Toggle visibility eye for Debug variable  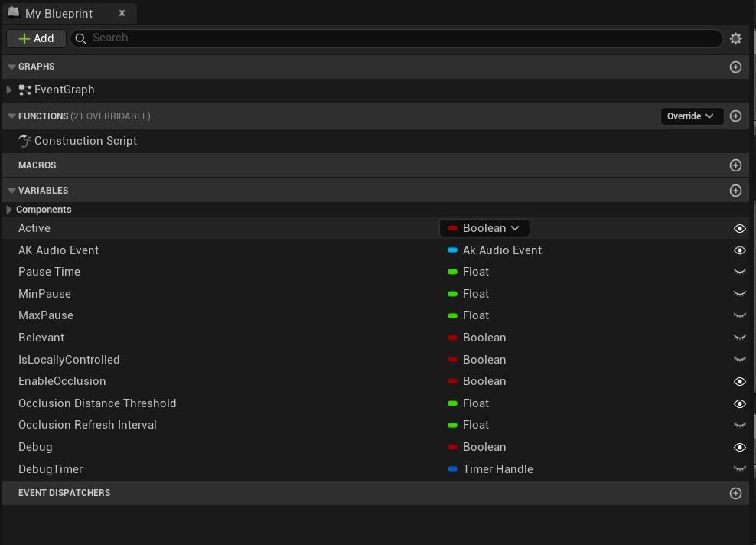click(x=740, y=448)
